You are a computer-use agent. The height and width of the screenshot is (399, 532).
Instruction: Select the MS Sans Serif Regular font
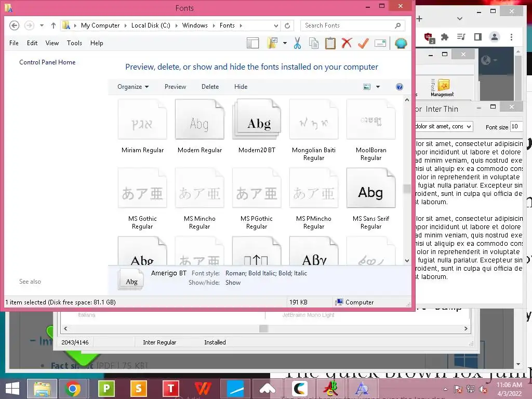point(371,199)
